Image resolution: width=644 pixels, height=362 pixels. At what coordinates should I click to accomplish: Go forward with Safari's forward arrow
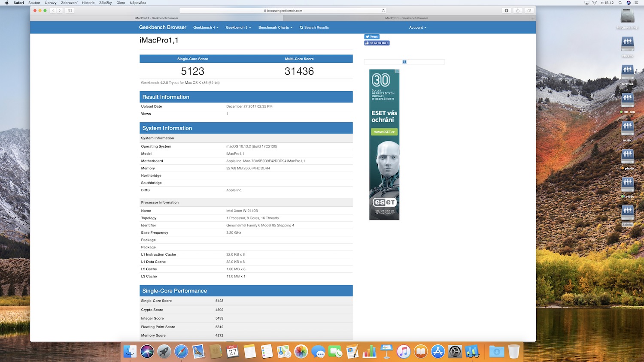[x=59, y=10]
